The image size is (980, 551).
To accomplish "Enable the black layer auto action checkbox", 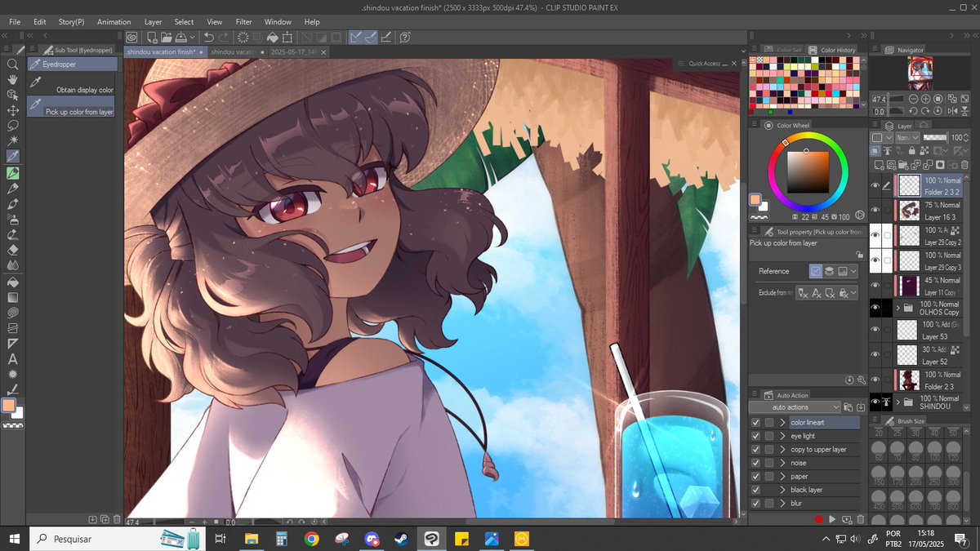I will click(x=755, y=490).
